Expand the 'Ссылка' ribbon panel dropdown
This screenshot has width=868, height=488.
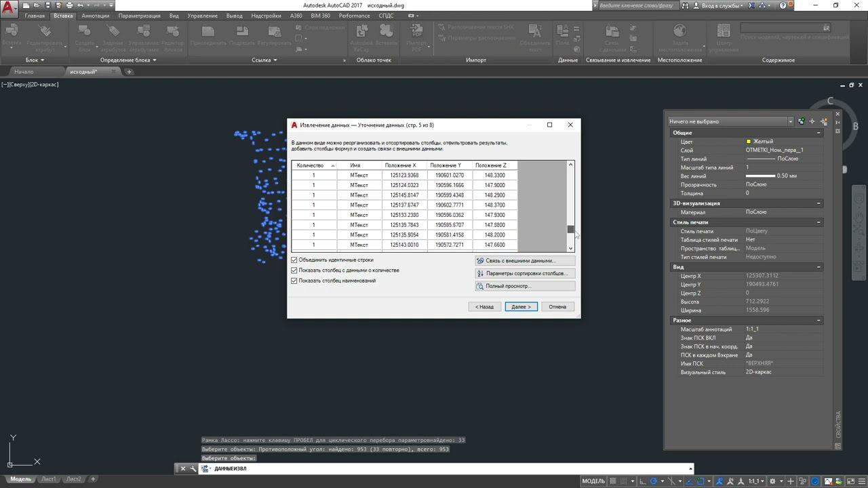(264, 60)
